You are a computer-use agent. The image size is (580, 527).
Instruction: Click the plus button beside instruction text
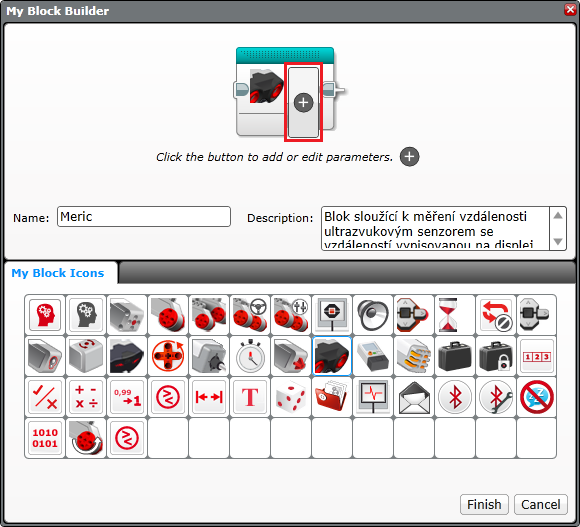[x=409, y=157]
